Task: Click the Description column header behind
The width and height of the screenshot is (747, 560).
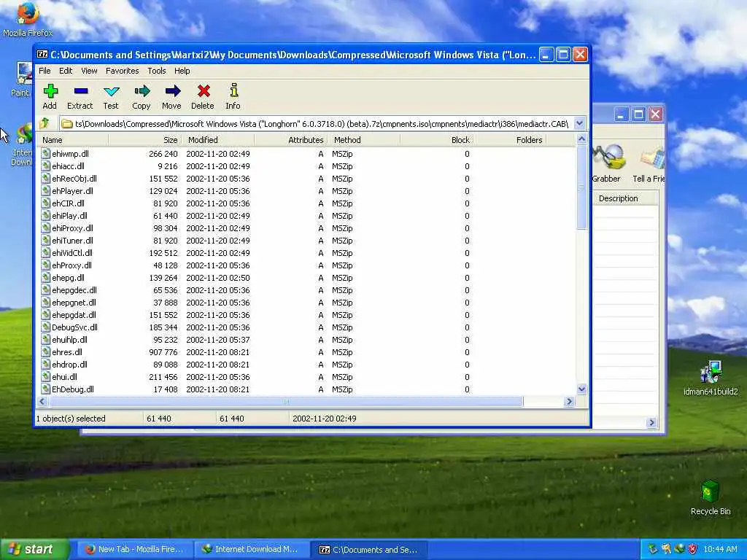Action: (625, 198)
